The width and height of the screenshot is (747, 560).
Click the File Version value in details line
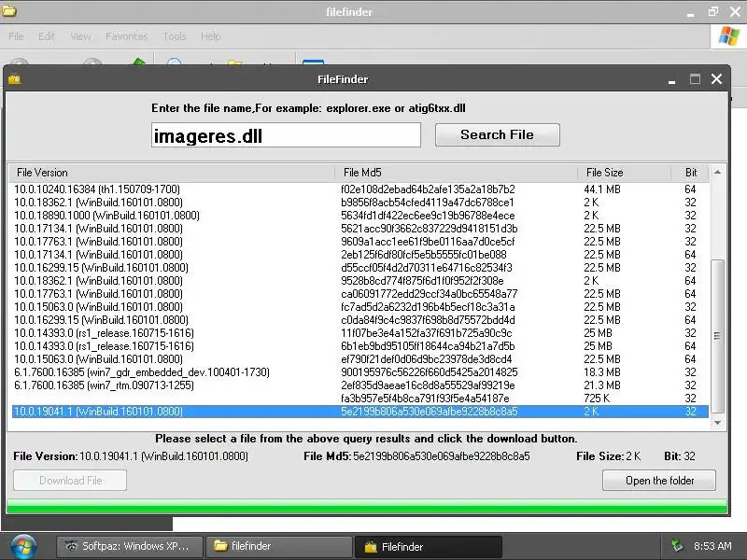point(163,456)
